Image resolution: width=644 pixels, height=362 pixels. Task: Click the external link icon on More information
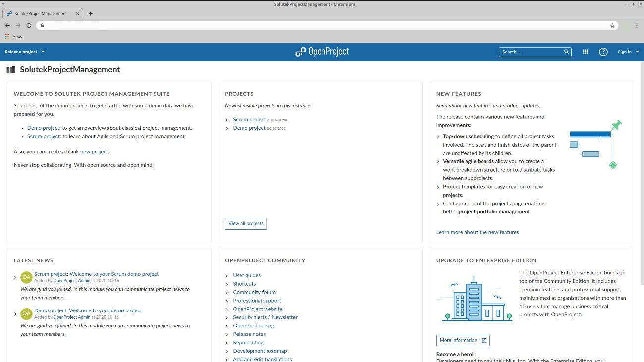point(484,340)
